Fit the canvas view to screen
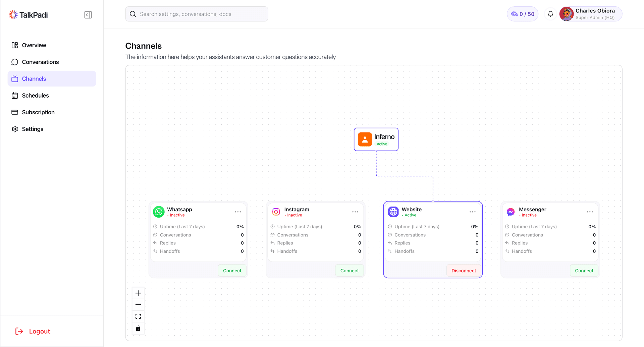This screenshot has height=347, width=644. pos(138,316)
